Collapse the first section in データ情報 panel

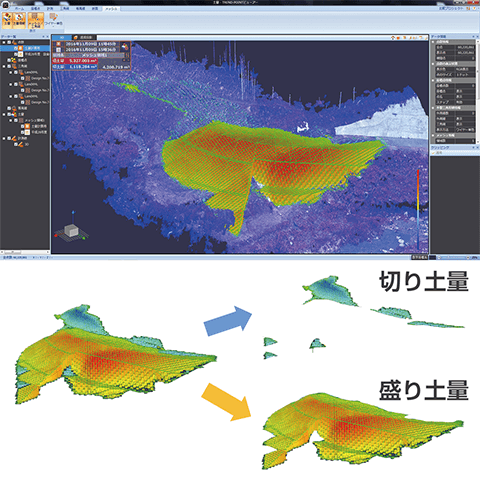click(x=433, y=42)
